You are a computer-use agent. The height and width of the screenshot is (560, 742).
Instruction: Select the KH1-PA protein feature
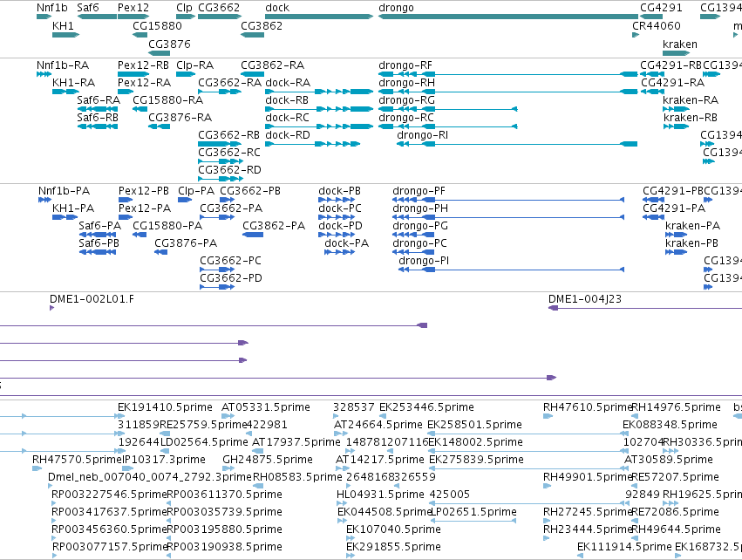pos(65,217)
